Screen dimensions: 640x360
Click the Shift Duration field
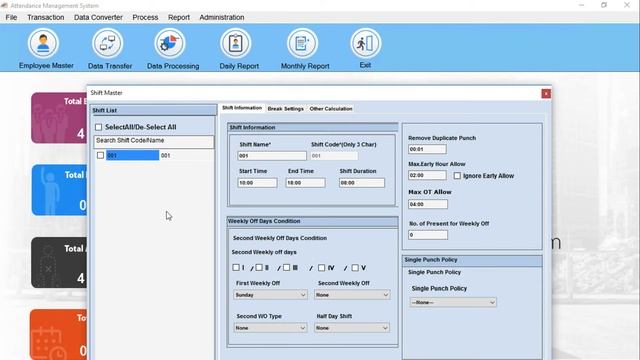coord(362,183)
